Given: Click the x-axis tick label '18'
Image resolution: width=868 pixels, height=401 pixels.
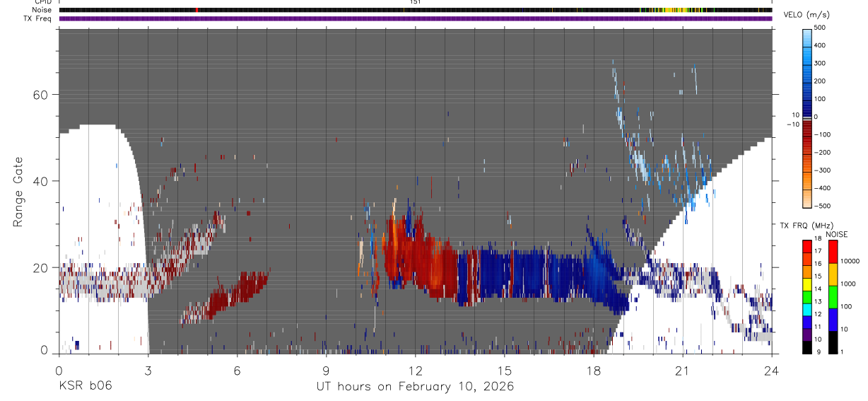Looking at the screenshot, I should pos(594,370).
